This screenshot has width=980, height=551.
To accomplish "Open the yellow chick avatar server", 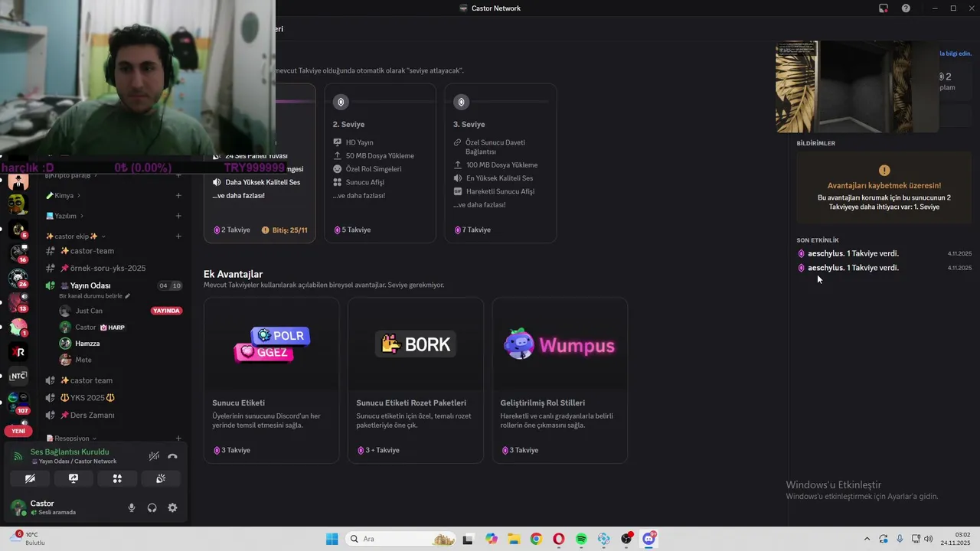I will tap(18, 204).
